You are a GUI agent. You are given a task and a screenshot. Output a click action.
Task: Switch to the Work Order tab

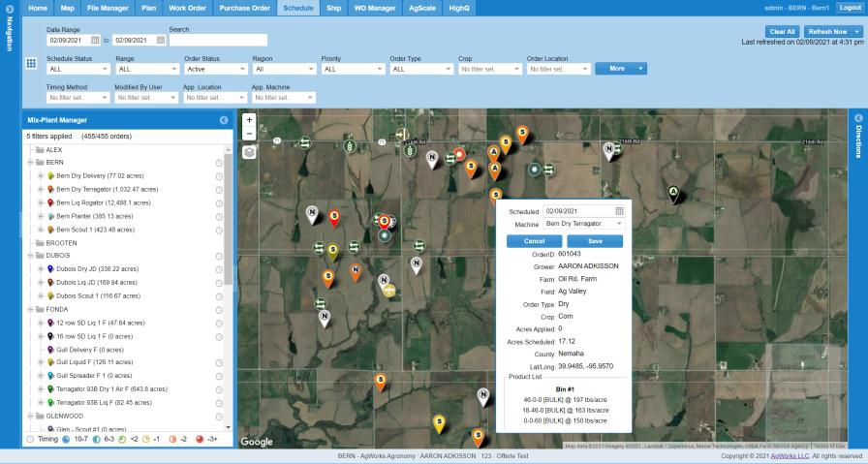(x=187, y=8)
